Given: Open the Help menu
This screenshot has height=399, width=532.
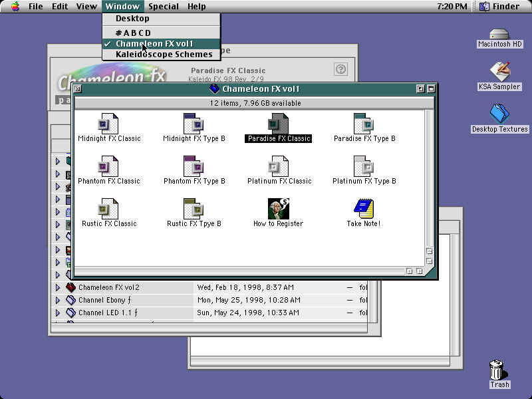Looking at the screenshot, I should tap(196, 6).
